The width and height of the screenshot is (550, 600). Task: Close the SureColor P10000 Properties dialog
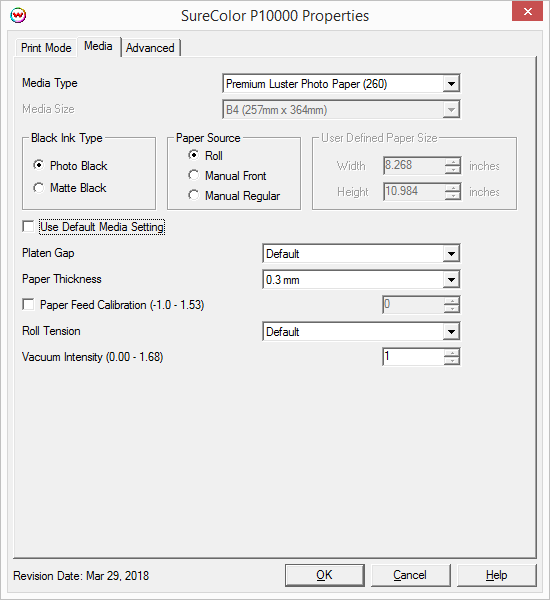pyautogui.click(x=527, y=11)
